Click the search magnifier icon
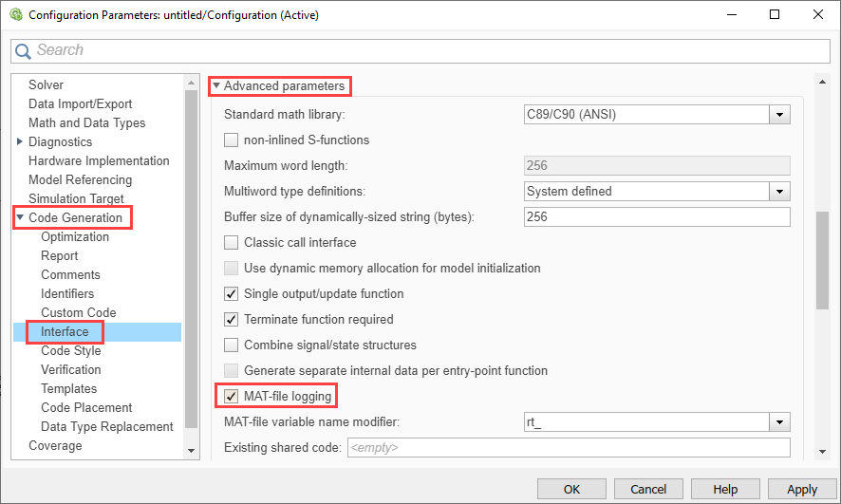The image size is (841, 504). click(23, 51)
